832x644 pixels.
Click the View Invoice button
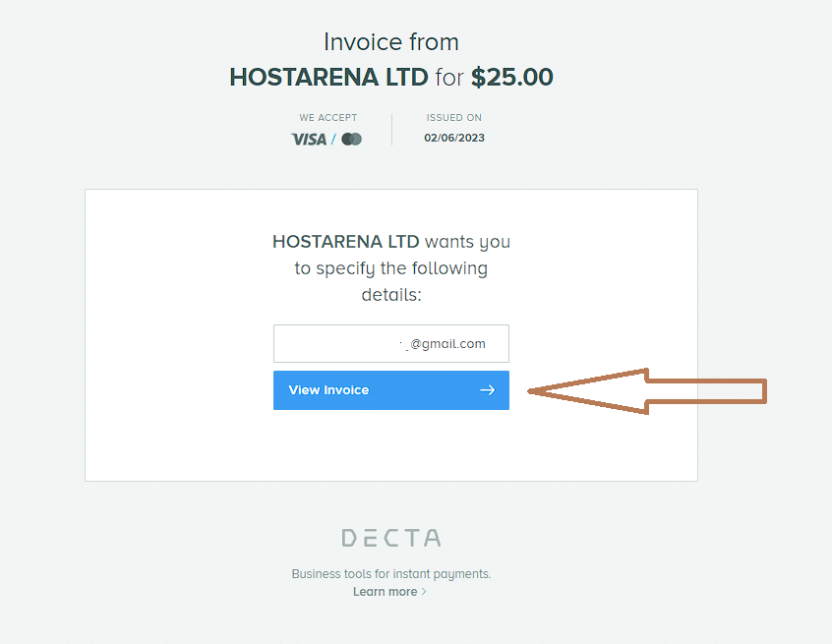point(391,390)
